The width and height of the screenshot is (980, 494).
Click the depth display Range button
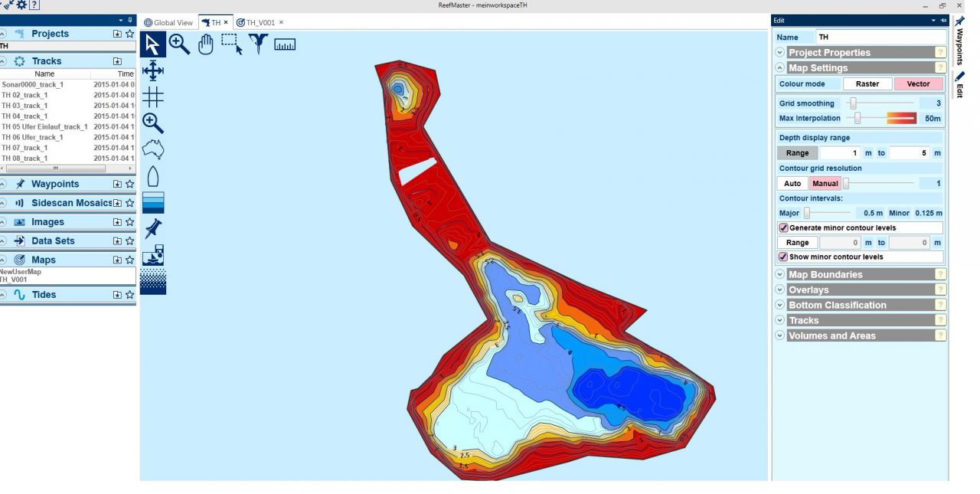[797, 153]
